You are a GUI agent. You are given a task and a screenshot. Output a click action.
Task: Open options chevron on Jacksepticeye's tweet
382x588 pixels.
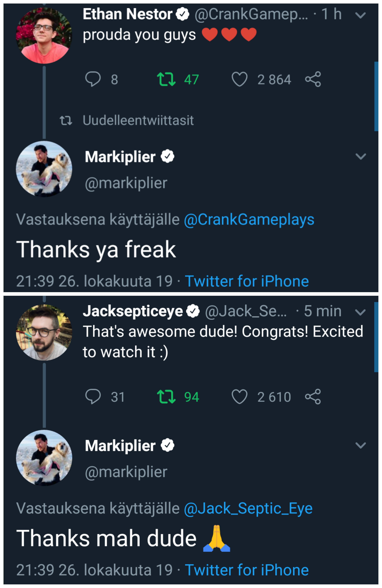360,312
